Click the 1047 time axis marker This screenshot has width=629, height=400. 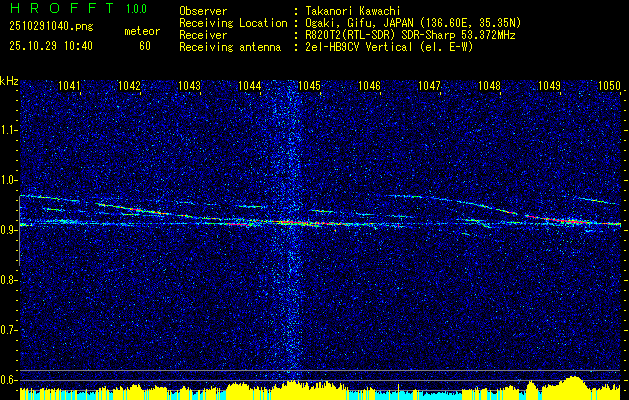click(x=430, y=85)
